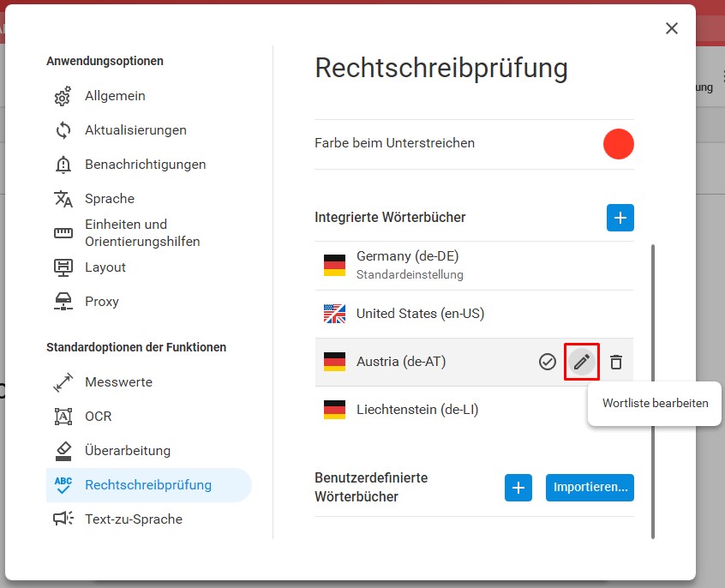
Task: Click the flag icon for Liechtenstein
Action: [x=334, y=410]
